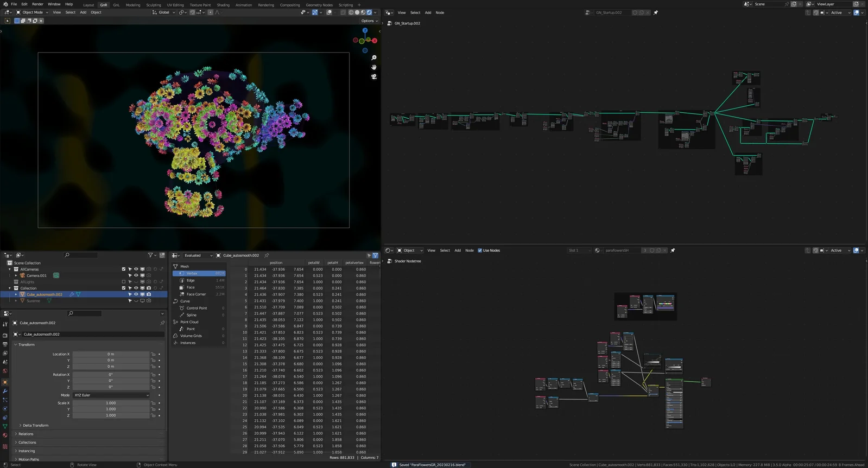
Task: Click Location X value field
Action: click(x=111, y=354)
